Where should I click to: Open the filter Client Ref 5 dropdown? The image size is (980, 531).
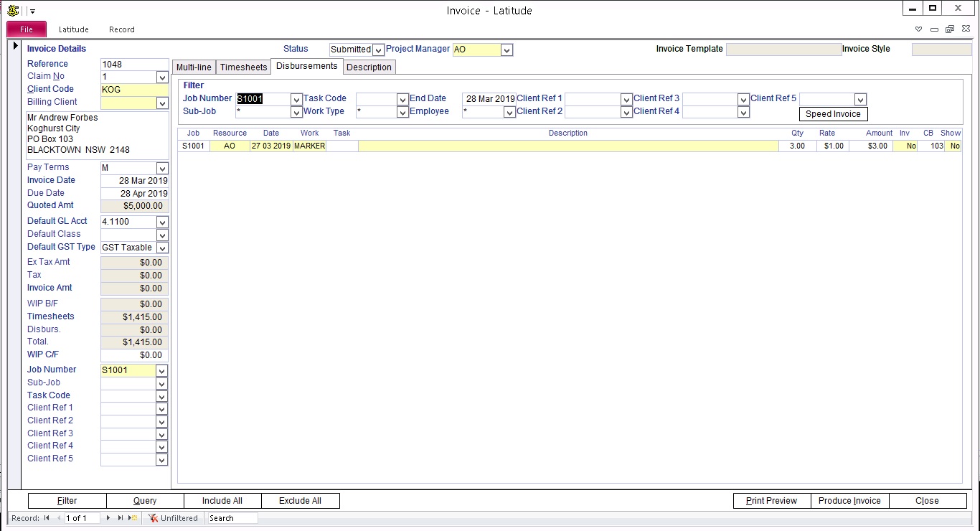click(860, 99)
